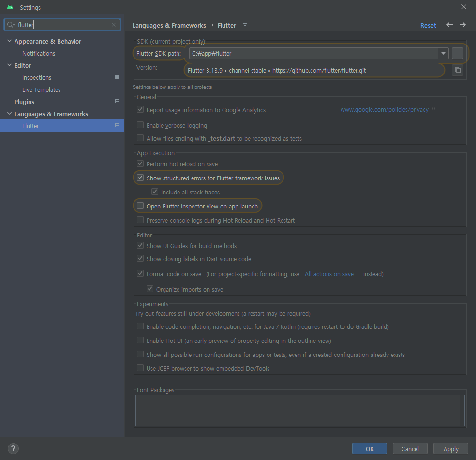Enable Hot UI experiment checkbox
The height and width of the screenshot is (460, 476).
click(x=140, y=340)
